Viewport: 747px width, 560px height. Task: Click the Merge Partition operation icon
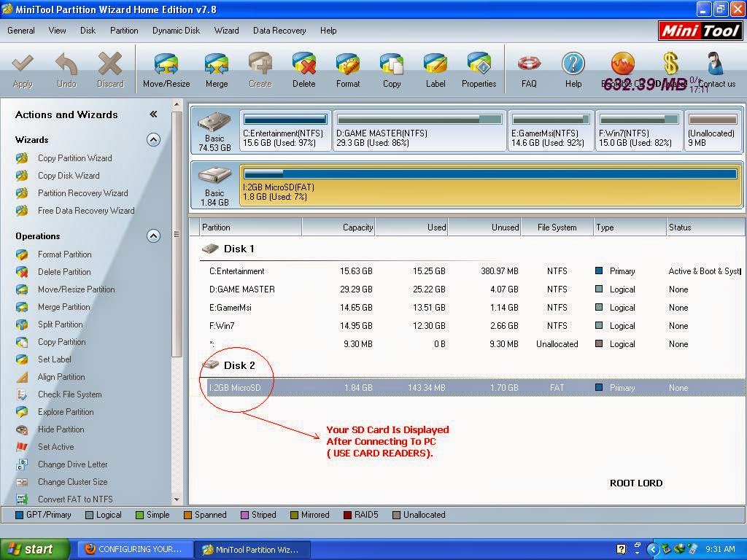pyautogui.click(x=22, y=307)
